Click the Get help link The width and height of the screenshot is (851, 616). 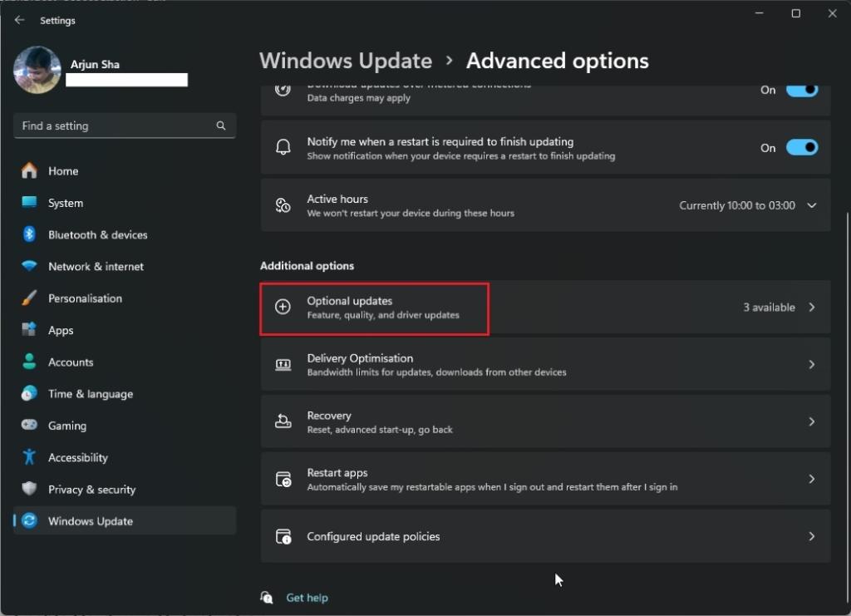tap(307, 597)
